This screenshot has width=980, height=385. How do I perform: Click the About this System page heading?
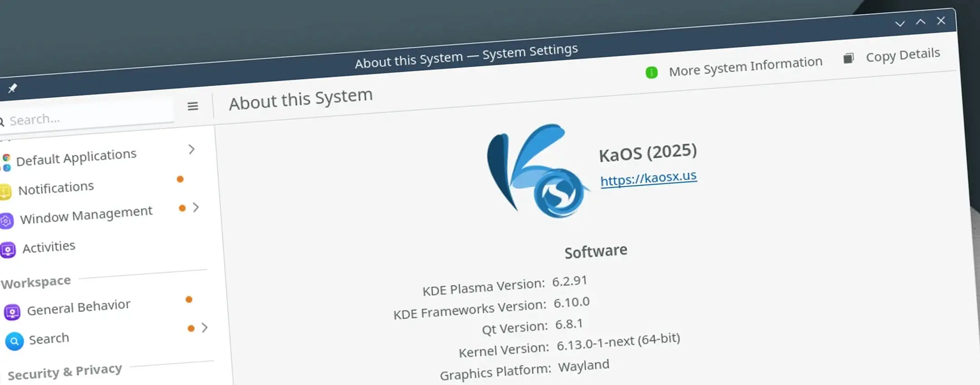[x=301, y=99]
